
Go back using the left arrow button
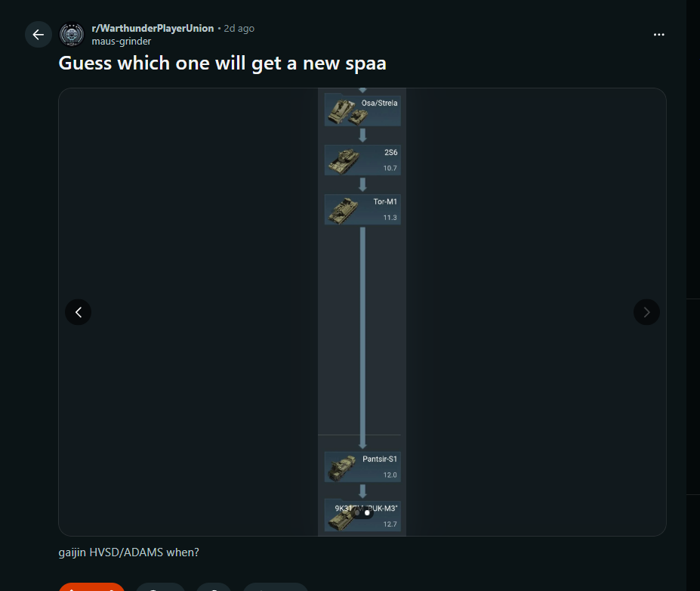(x=39, y=35)
